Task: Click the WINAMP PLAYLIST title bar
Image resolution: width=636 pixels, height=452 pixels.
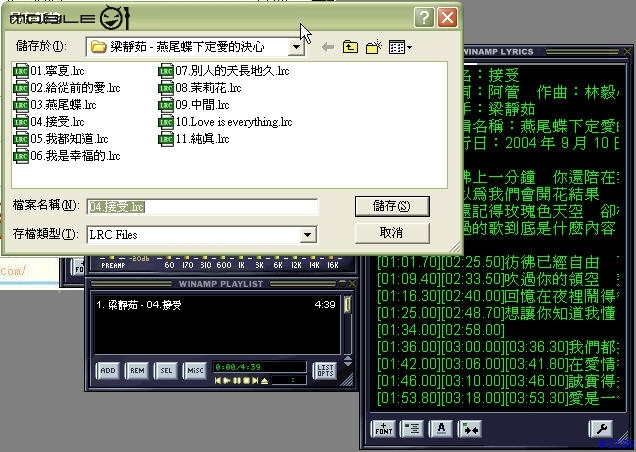Action: (221, 284)
